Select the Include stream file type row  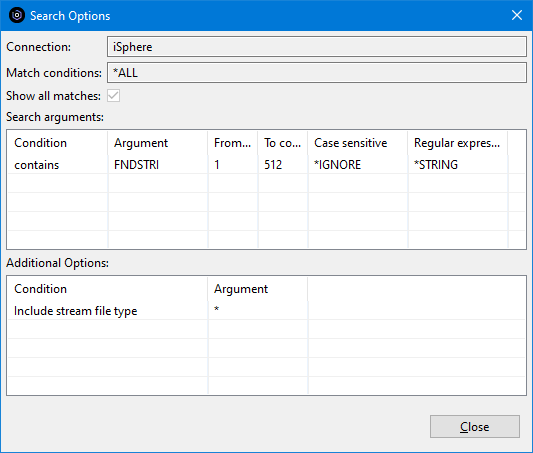click(x=266, y=311)
